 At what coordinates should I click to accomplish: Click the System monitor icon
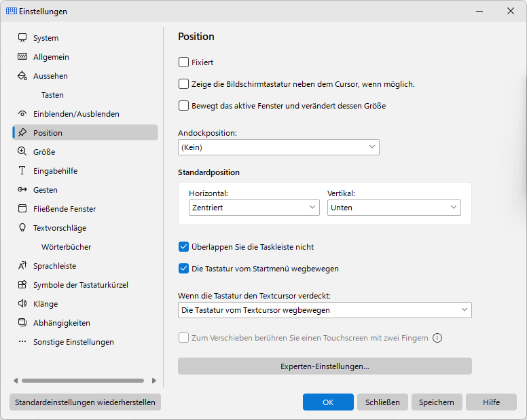pyautogui.click(x=22, y=37)
